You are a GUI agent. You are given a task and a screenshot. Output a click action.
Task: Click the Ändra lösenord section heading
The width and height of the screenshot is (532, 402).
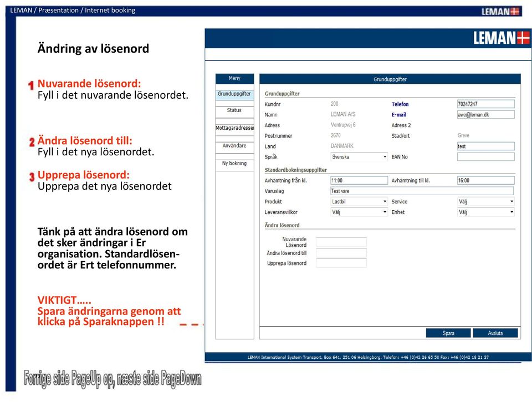click(282, 225)
